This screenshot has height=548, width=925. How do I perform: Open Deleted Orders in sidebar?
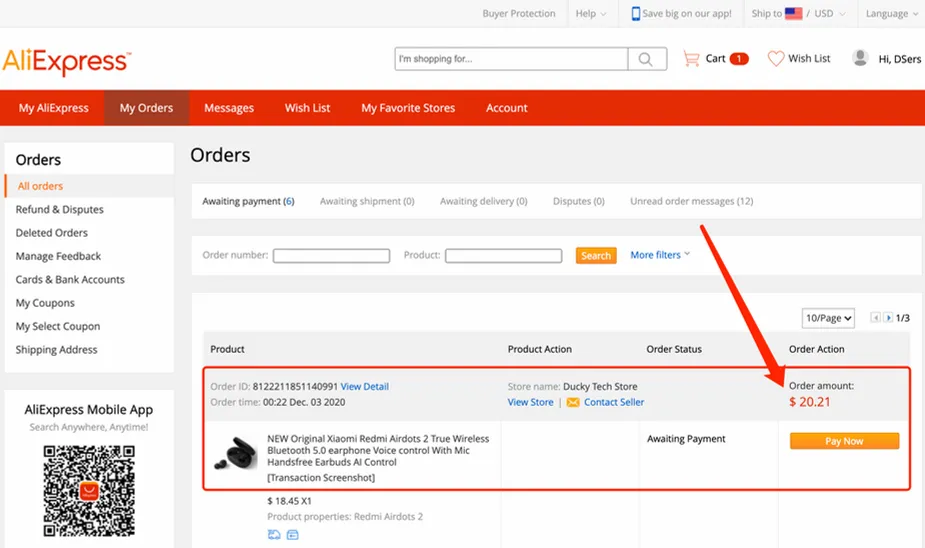pos(51,233)
